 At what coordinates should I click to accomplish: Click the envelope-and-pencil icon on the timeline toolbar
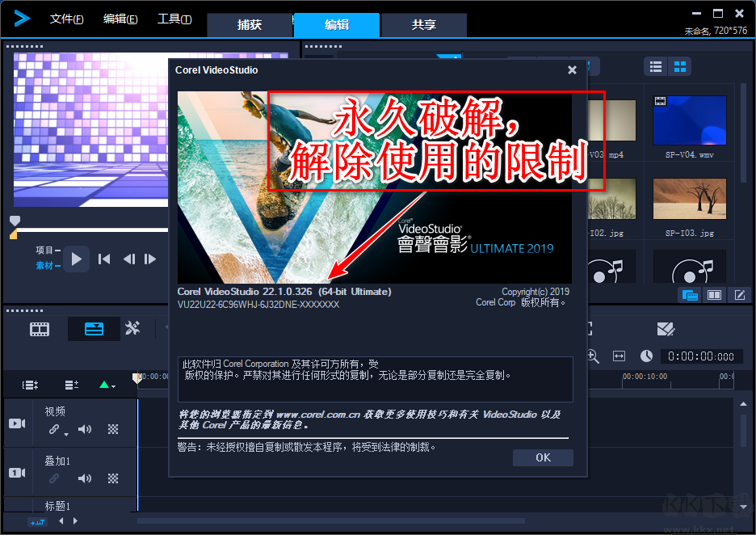tap(666, 329)
